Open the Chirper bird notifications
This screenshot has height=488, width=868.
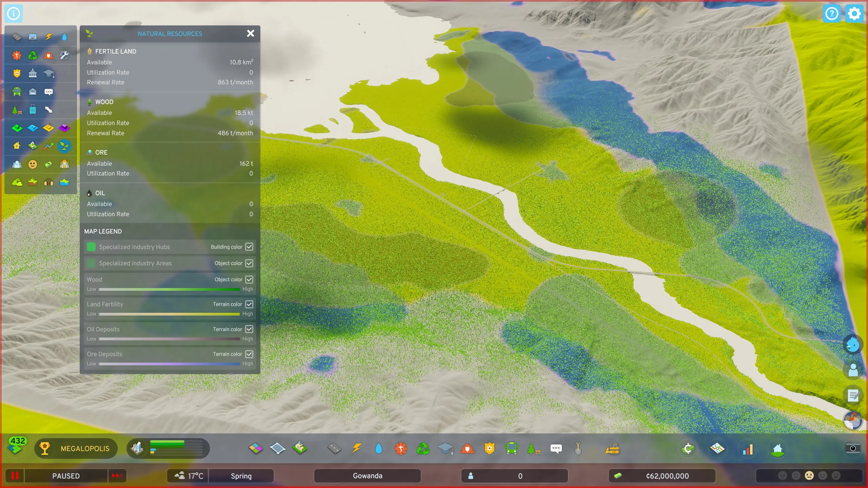coord(853,344)
